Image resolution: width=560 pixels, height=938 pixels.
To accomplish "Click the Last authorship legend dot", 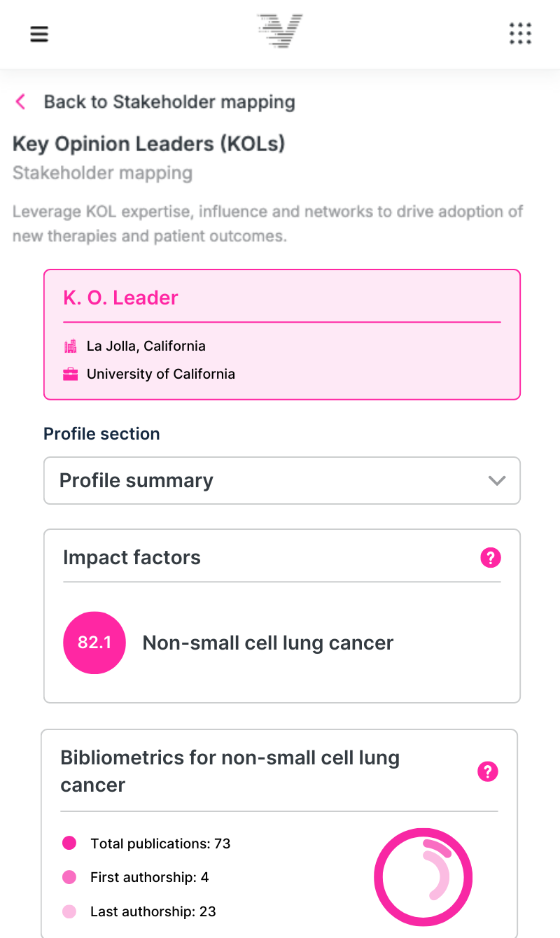I will point(69,911).
